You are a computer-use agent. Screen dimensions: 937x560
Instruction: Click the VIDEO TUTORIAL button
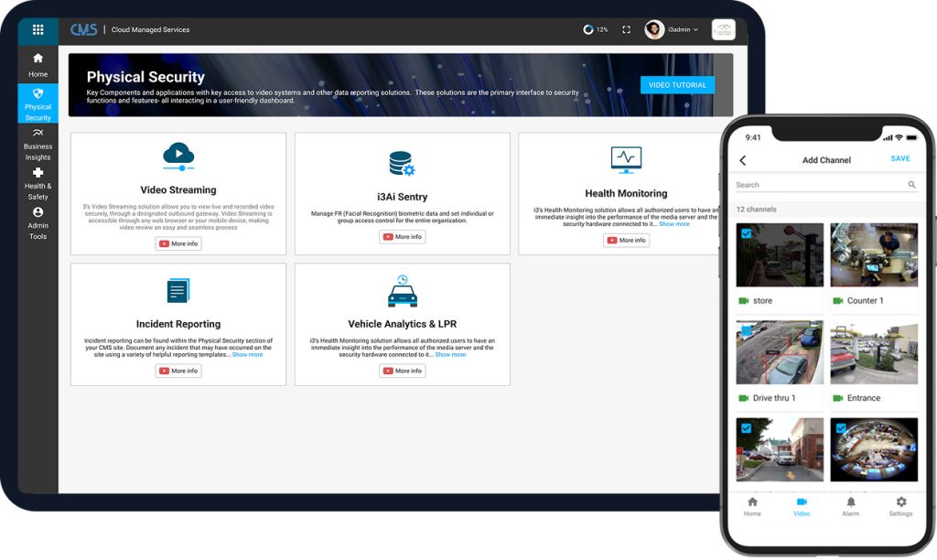pyautogui.click(x=677, y=84)
